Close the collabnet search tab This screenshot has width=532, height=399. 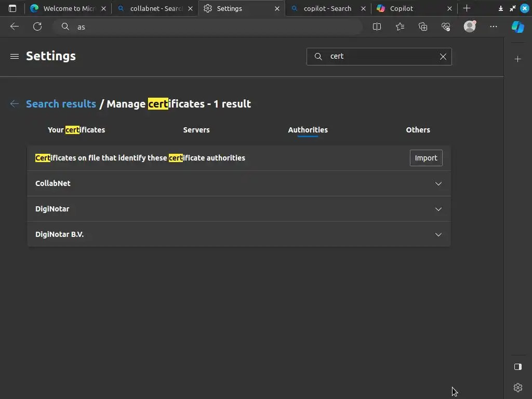click(x=190, y=9)
